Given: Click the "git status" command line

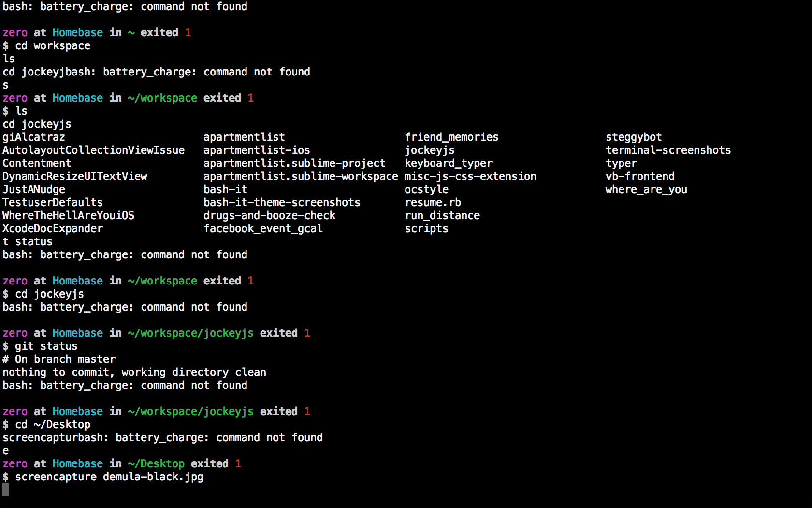Looking at the screenshot, I should 46,346.
